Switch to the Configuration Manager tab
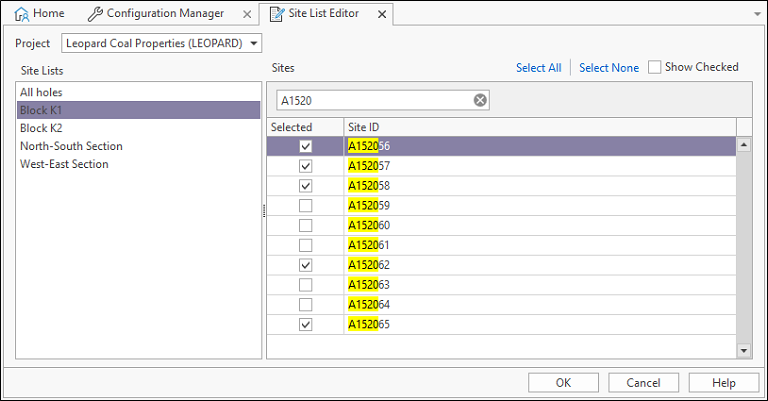 [x=165, y=14]
